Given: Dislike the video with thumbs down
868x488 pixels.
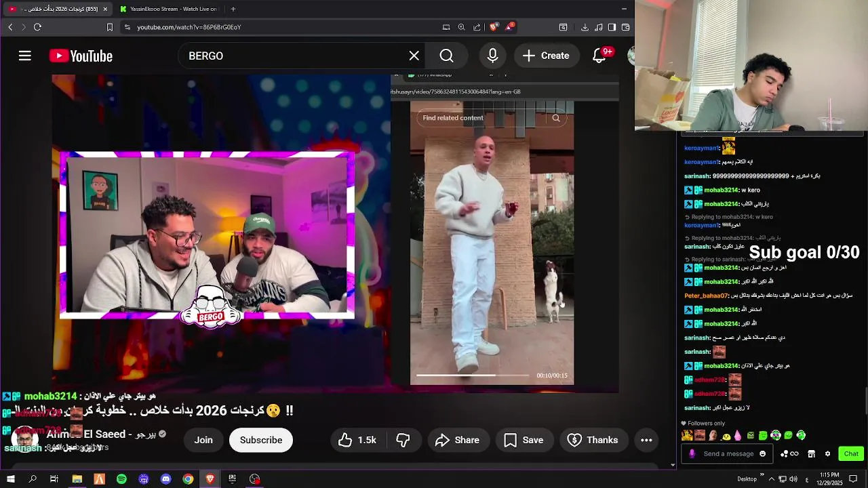Looking at the screenshot, I should pos(403,440).
